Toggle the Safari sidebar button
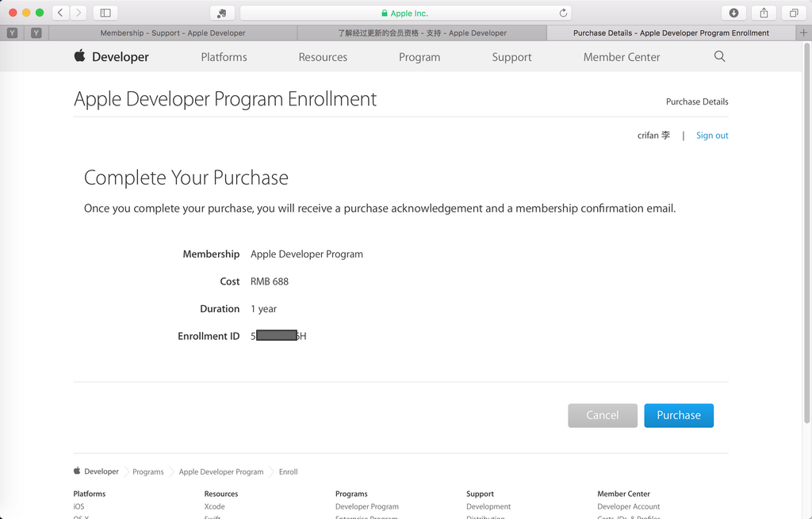 pos(105,13)
